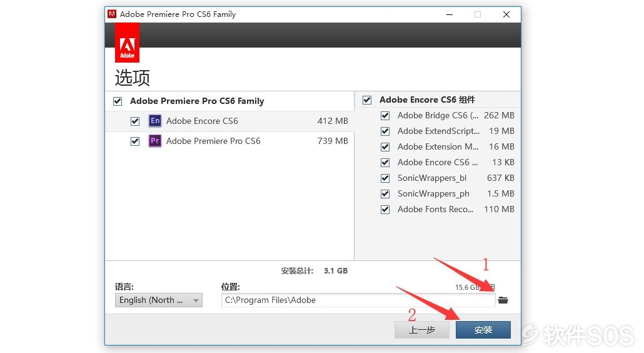Uncheck the SonicWrappers_bl checkbox
Viewport: 644px width, 353px height.
385,178
